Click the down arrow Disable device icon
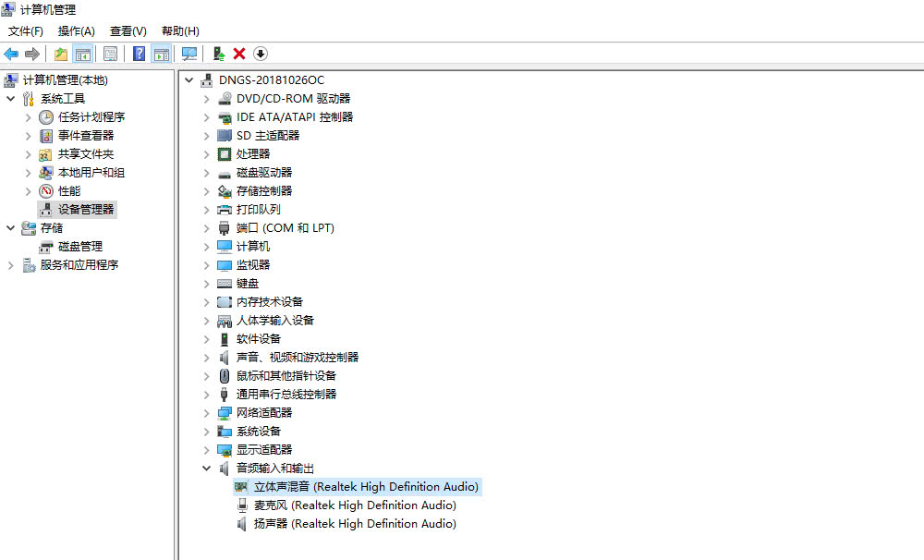Screen dimensions: 924x560 pos(261,55)
